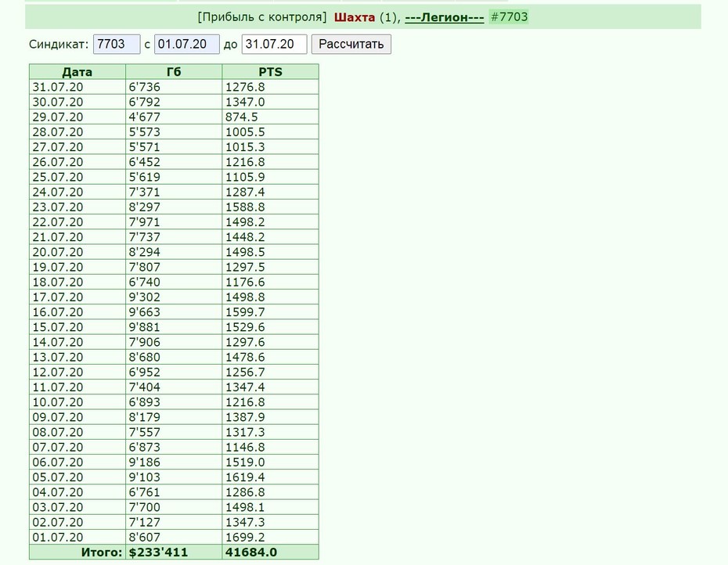Focus the Синдикат input field with 7703
Viewport: 728px width, 565px height.
(117, 44)
